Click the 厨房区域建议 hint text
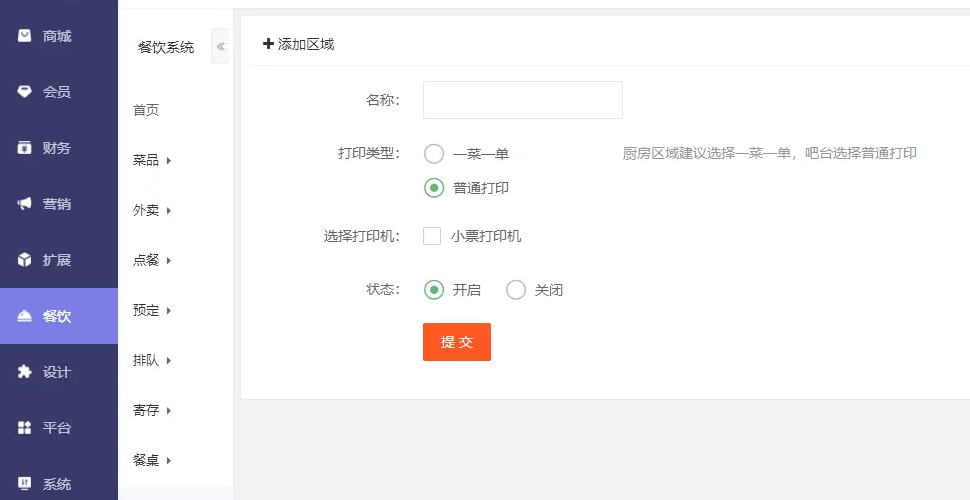This screenshot has height=500, width=970. [x=770, y=153]
